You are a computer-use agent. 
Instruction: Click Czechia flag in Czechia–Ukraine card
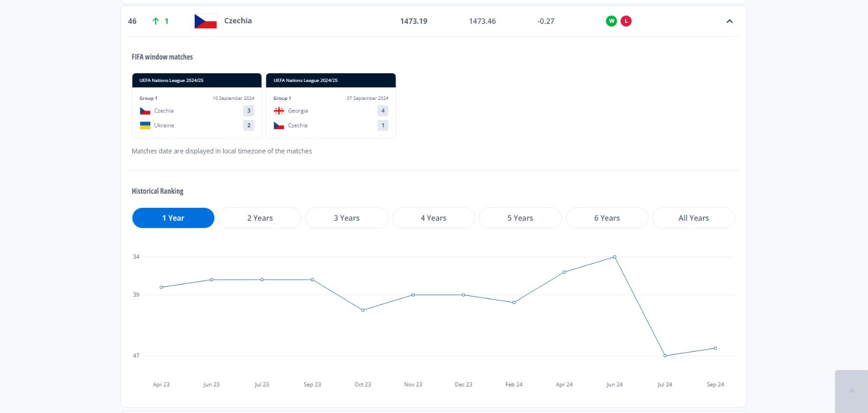click(145, 111)
